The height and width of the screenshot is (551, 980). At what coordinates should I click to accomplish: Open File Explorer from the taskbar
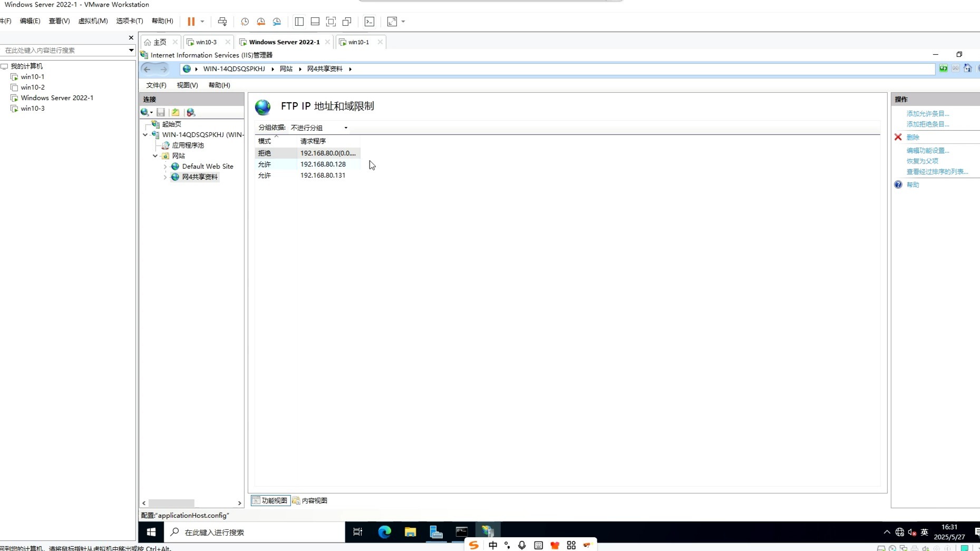coord(410,532)
